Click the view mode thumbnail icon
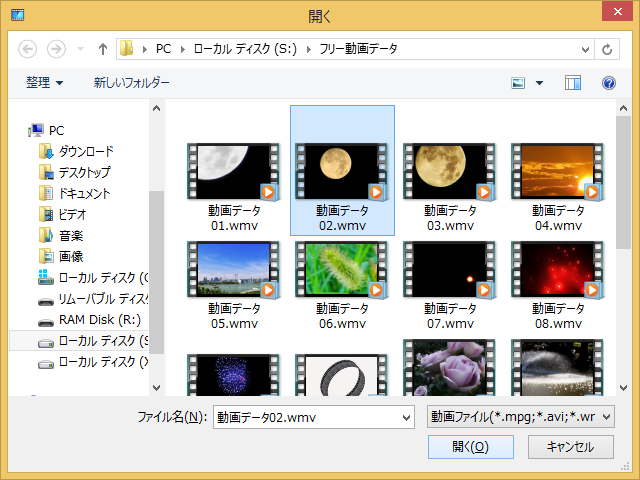The image size is (640, 480). pos(518,83)
